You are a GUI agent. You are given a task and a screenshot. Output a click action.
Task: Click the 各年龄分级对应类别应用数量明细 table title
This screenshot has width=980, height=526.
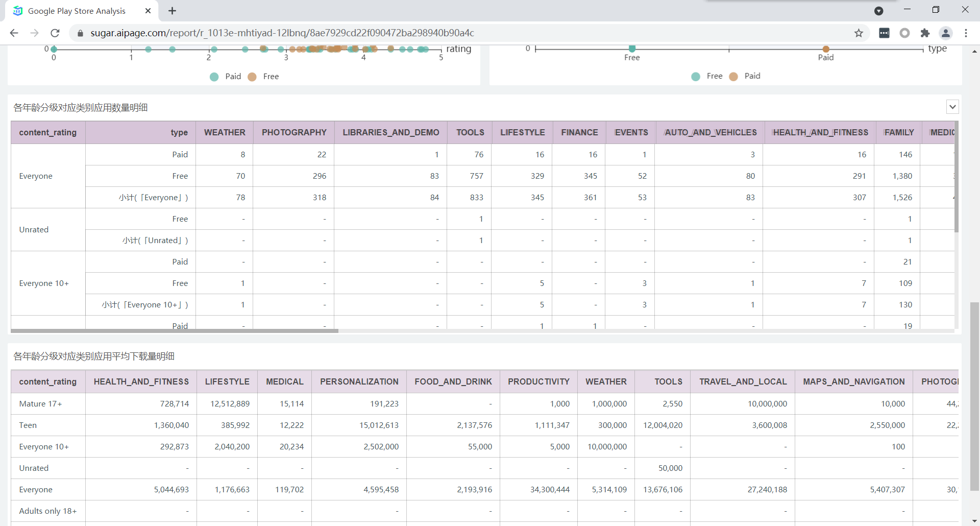81,108
